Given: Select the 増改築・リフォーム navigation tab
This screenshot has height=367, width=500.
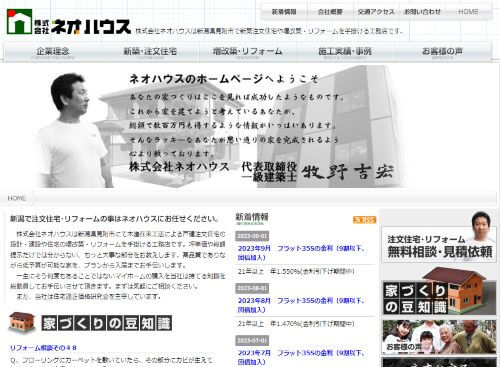Looking at the screenshot, I should coord(247,53).
